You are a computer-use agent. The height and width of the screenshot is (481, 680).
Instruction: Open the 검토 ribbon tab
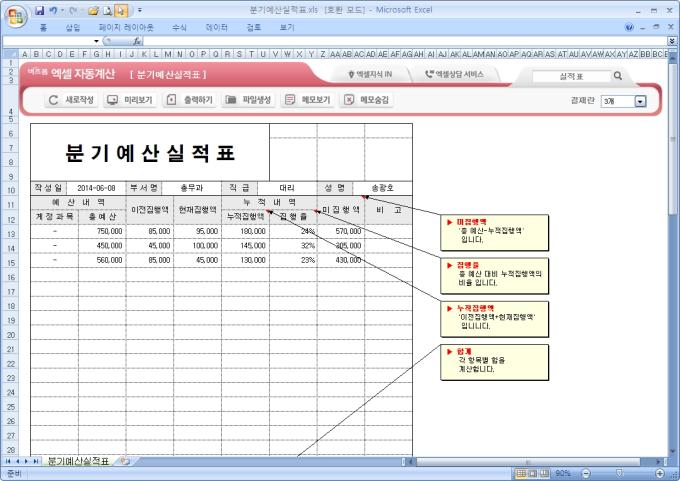(x=254, y=27)
